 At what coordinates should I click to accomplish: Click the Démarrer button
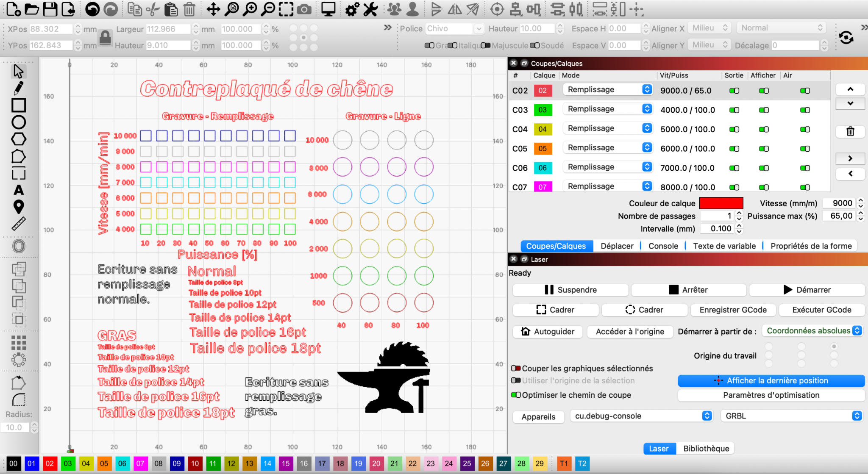pyautogui.click(x=807, y=290)
